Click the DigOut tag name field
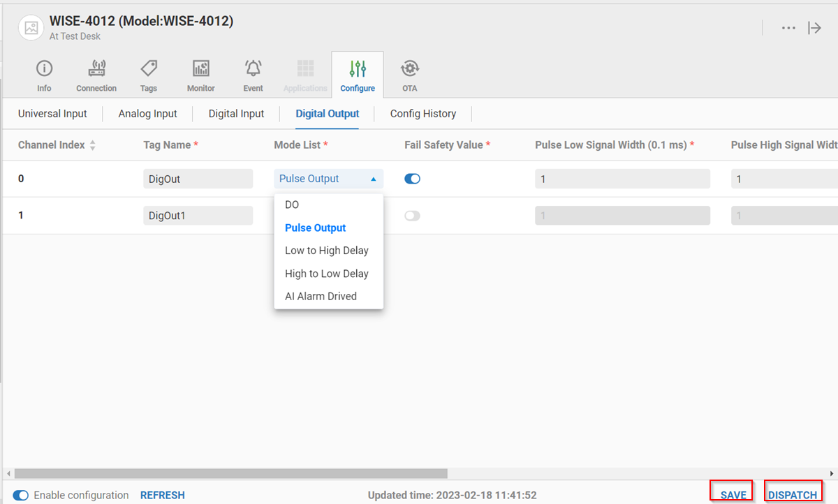Screen dimensions: 838x504 click(198, 179)
